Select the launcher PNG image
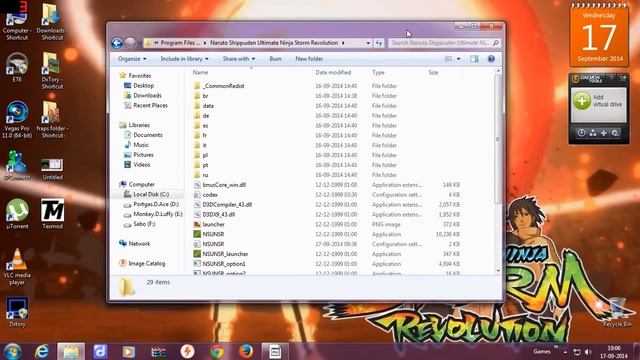This screenshot has height=360, width=640. tap(213, 224)
